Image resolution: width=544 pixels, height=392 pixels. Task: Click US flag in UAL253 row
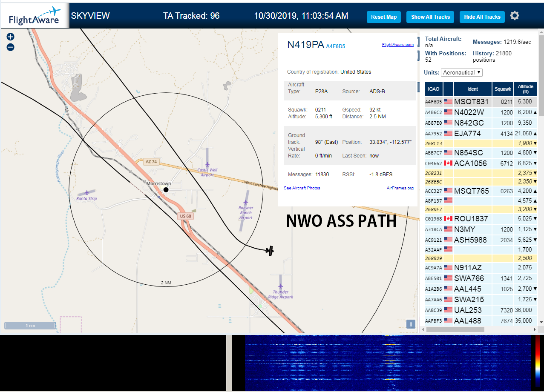448,310
